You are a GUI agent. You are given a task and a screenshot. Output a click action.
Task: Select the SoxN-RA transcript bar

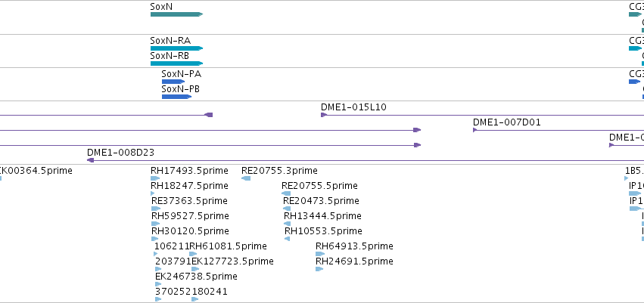[x=176, y=48]
